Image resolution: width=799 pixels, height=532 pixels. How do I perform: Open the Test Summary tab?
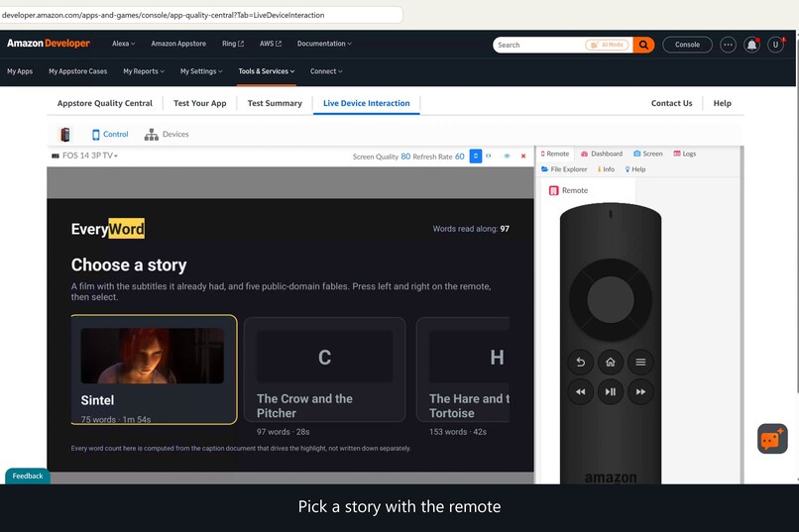275,103
